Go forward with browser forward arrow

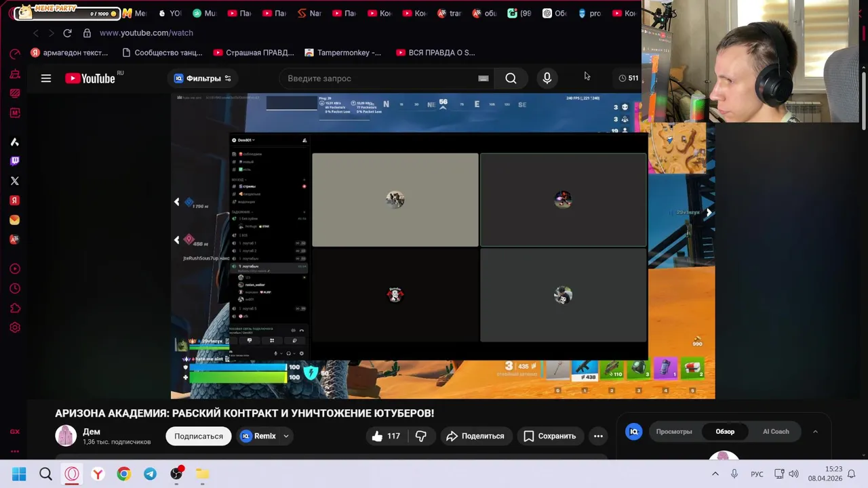[x=51, y=33]
